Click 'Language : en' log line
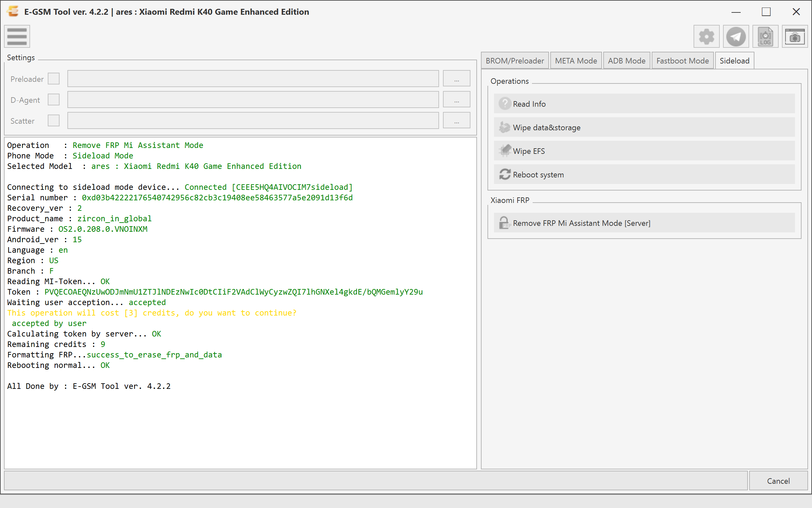This screenshot has height=508, width=812. (37, 250)
